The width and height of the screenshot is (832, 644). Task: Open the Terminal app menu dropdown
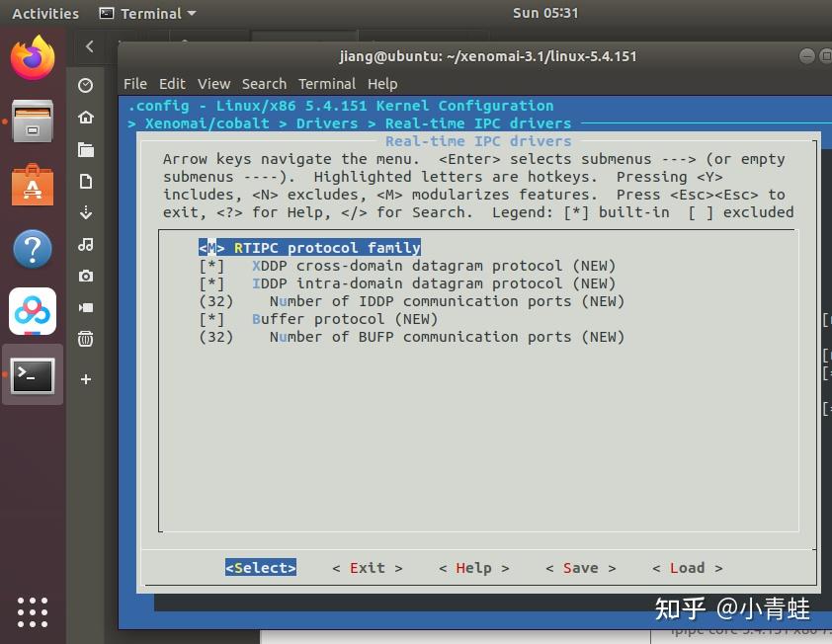tap(148, 13)
